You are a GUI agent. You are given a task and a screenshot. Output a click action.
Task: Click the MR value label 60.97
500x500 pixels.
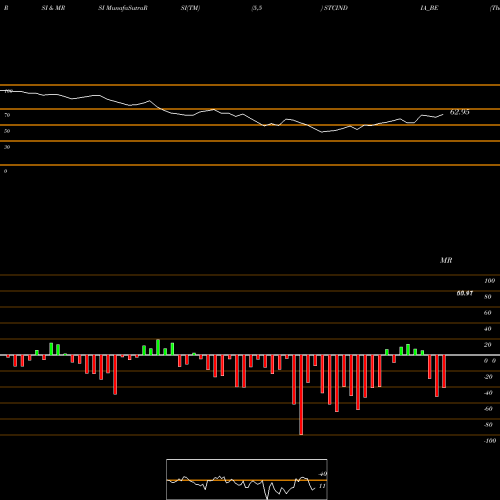click(465, 293)
